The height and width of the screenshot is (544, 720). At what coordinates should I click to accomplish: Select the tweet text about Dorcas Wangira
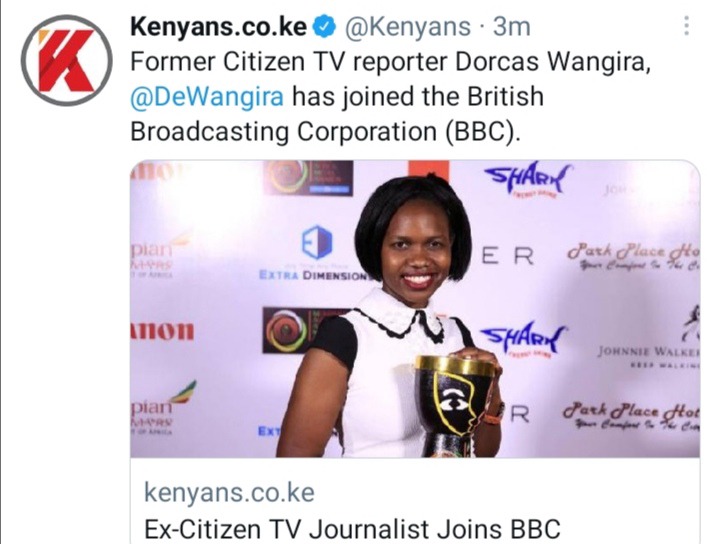pyautogui.click(x=390, y=97)
